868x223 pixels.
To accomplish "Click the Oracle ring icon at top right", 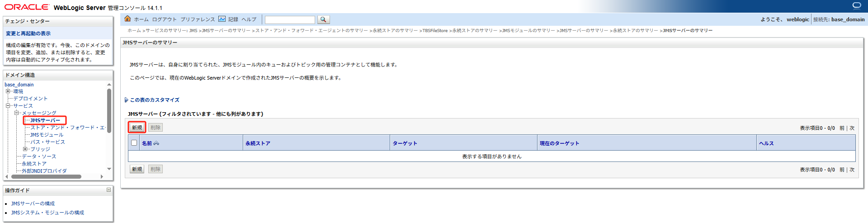I will point(857,5).
